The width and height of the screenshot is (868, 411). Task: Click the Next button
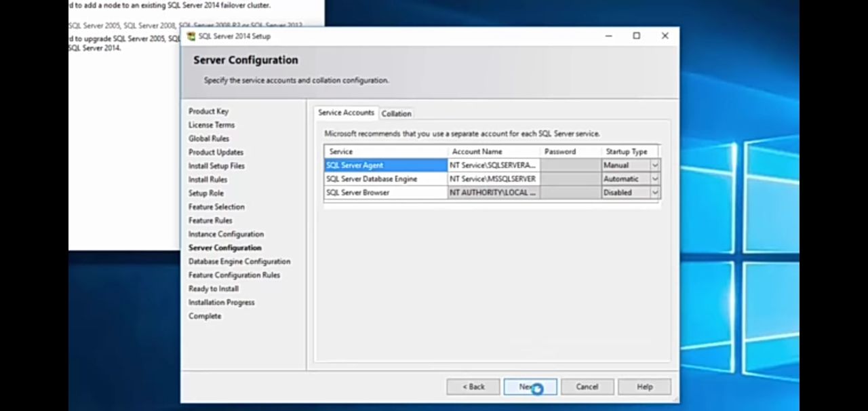pyautogui.click(x=530, y=387)
